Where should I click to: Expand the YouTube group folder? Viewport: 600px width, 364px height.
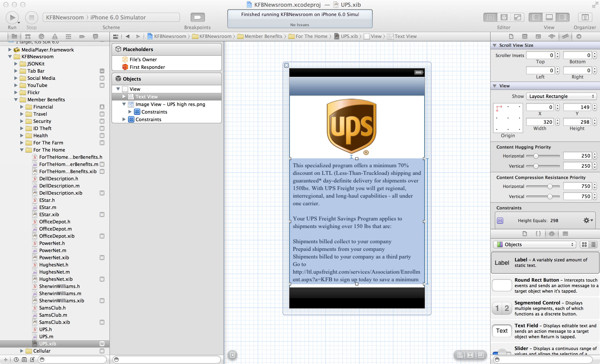click(x=16, y=85)
